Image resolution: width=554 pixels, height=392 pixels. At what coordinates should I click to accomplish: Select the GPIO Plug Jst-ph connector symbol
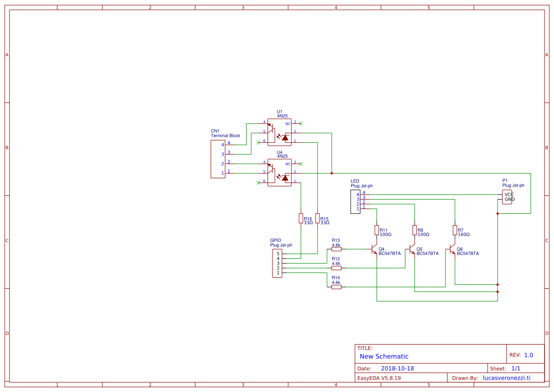pos(277,263)
